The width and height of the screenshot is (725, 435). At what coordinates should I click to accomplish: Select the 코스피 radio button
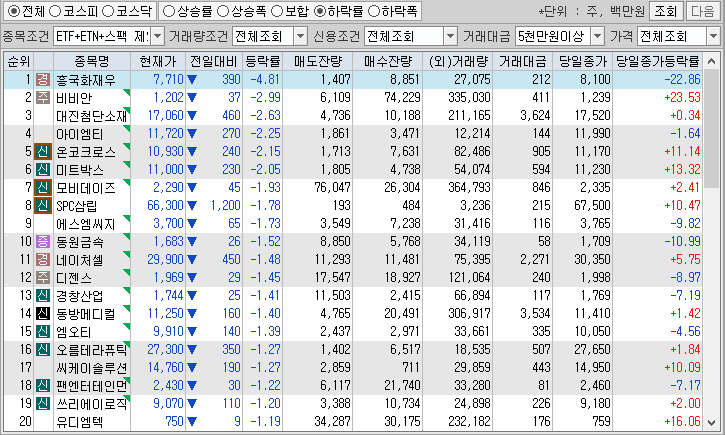(55, 11)
